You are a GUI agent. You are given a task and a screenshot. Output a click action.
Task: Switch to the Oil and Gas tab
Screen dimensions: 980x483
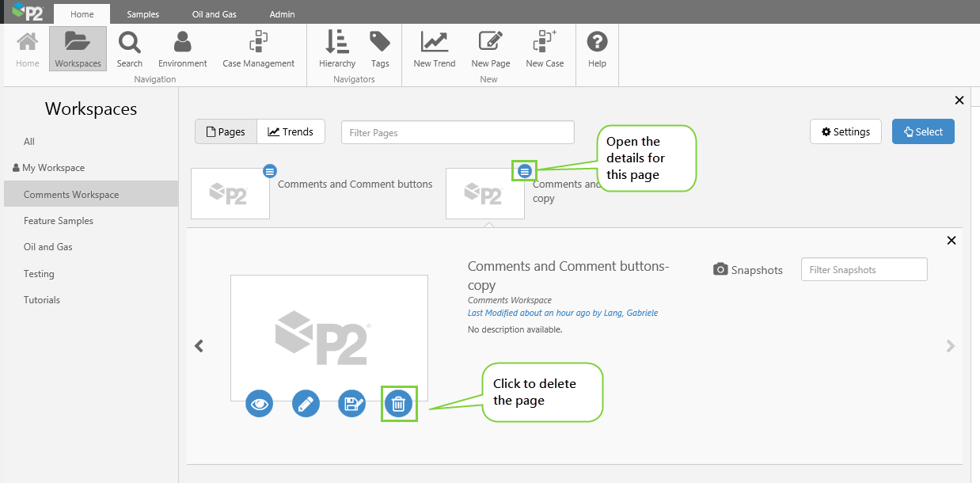tap(214, 14)
